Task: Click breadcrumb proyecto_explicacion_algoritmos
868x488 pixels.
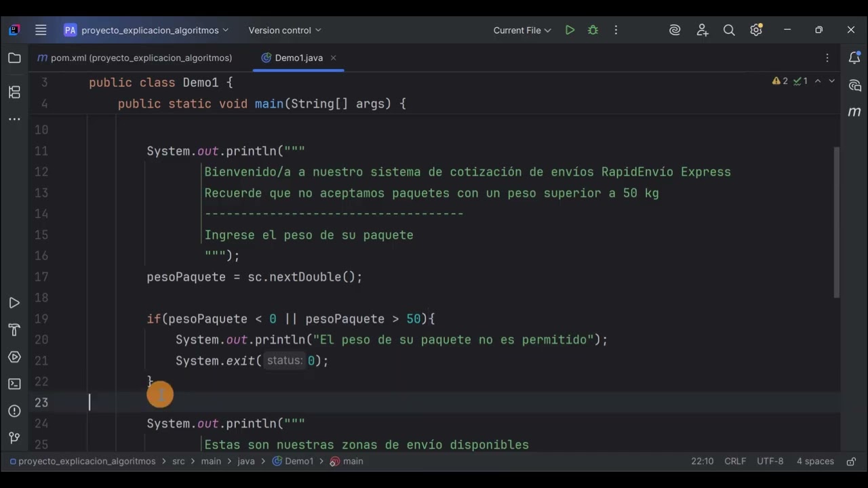Action: click(x=82, y=462)
